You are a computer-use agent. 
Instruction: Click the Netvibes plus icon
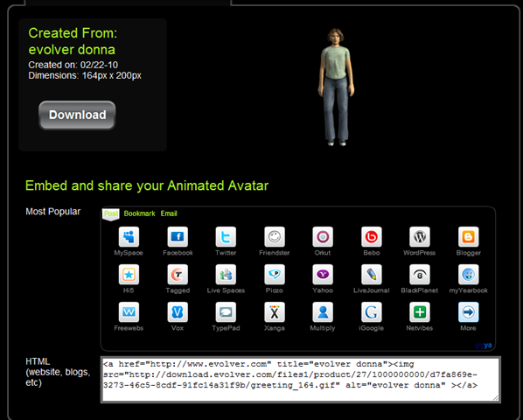[420, 312]
